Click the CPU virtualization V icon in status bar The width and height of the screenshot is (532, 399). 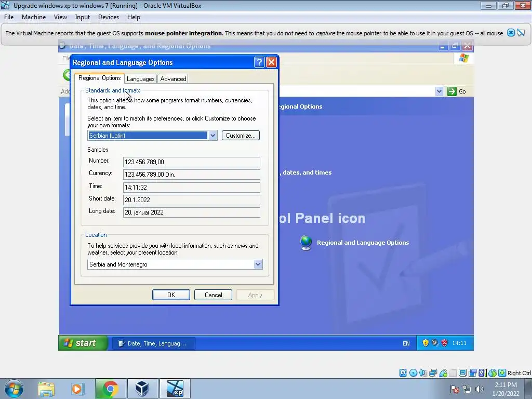[x=482, y=373]
